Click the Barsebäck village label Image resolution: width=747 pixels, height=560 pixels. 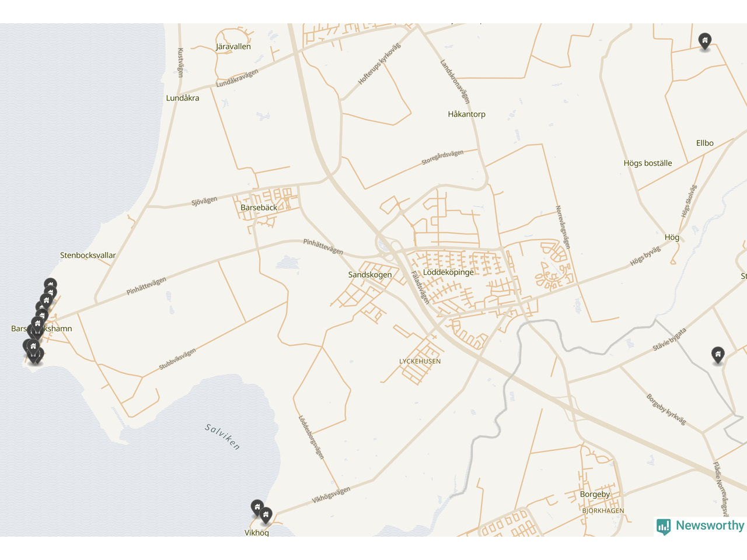point(259,208)
